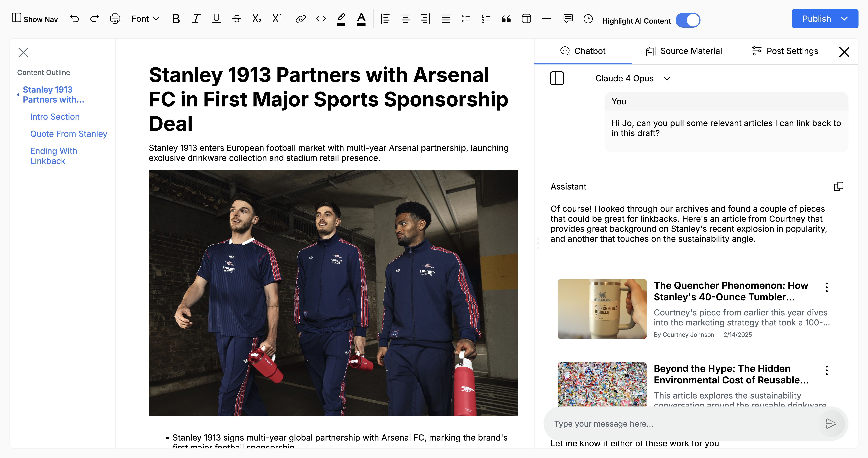Copy the Assistant response
This screenshot has width=868, height=458.
coord(838,186)
